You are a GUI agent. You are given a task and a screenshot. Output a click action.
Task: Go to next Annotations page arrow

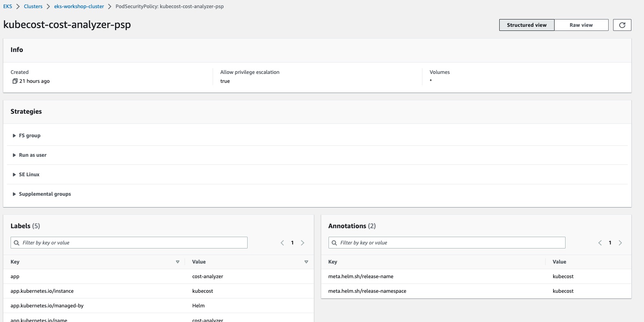click(620, 243)
